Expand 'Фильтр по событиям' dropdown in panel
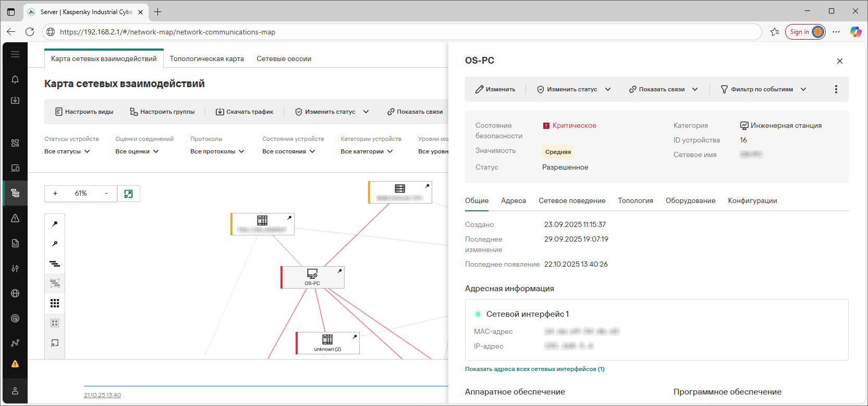 pyautogui.click(x=763, y=89)
